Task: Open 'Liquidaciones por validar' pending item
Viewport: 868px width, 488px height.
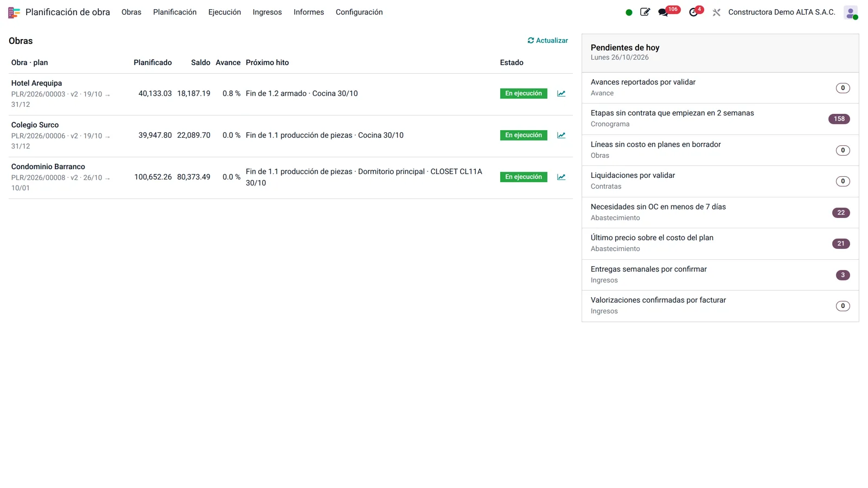Action: coord(720,181)
